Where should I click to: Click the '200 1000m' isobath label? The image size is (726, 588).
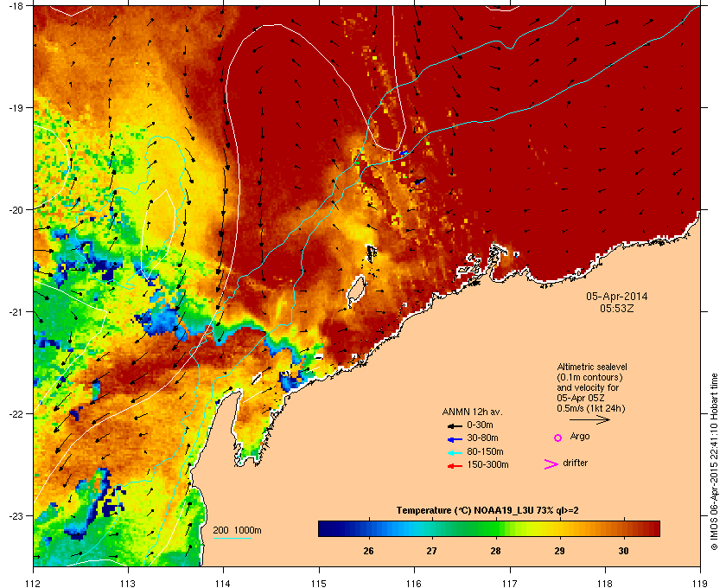point(237,531)
